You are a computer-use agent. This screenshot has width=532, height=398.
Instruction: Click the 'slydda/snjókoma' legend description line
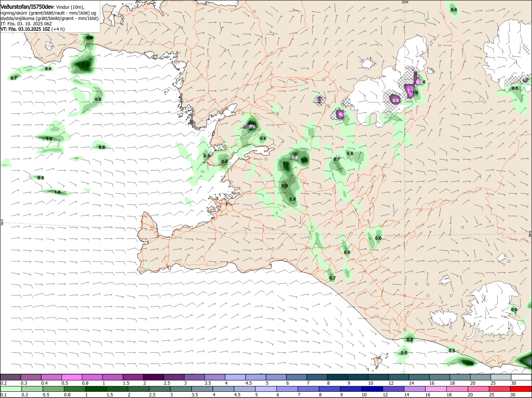click(x=49, y=18)
